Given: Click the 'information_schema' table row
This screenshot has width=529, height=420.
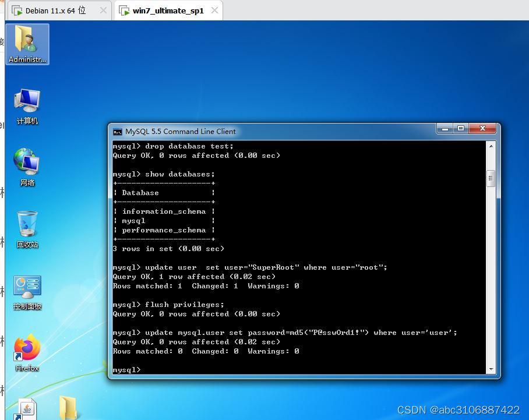Looking at the screenshot, I should [x=164, y=211].
